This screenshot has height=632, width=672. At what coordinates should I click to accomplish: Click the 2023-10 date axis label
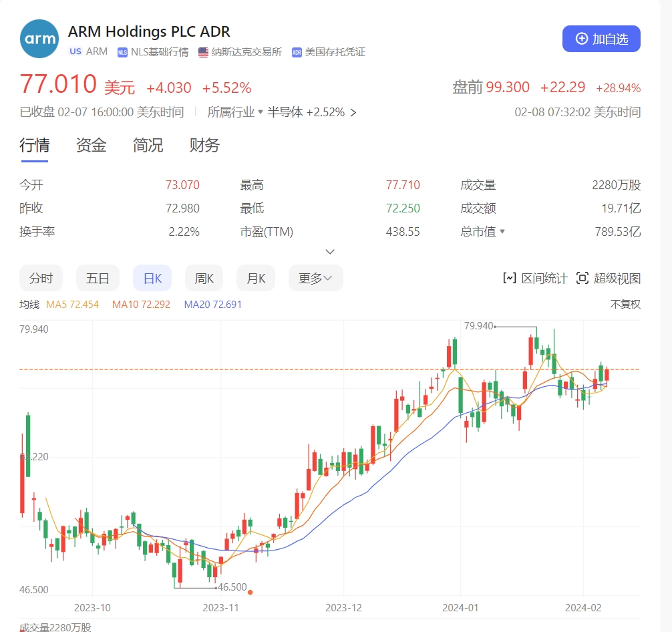92,608
